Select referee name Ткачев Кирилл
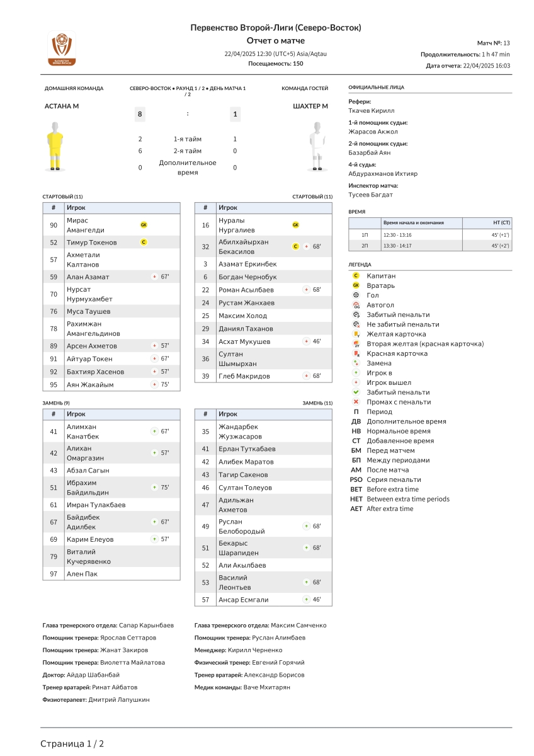The image size is (534, 756). [x=372, y=110]
